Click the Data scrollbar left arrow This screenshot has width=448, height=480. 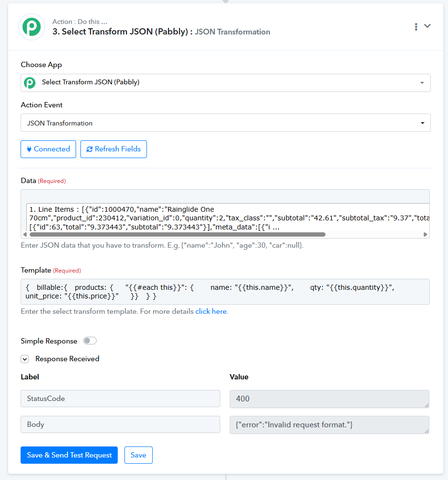pos(25,234)
